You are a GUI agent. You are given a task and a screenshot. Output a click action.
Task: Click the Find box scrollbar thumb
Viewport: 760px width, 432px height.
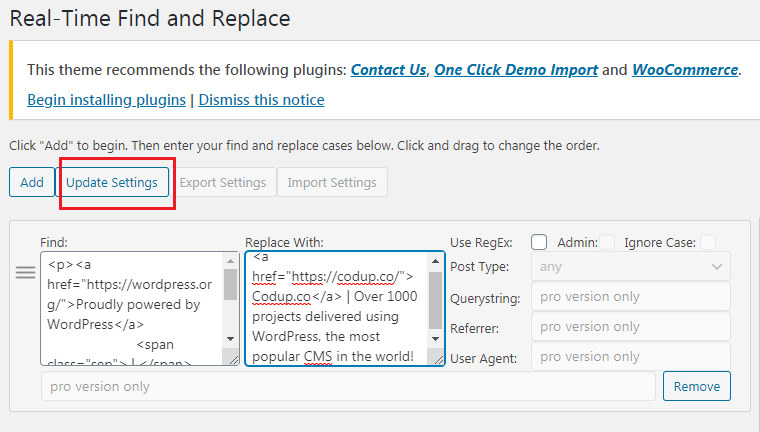[230, 285]
